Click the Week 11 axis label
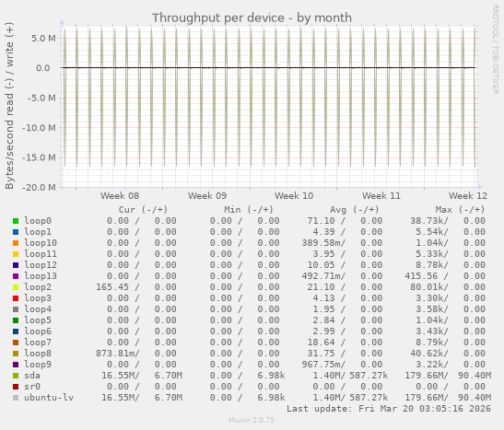The width and height of the screenshot is (504, 430). [381, 196]
